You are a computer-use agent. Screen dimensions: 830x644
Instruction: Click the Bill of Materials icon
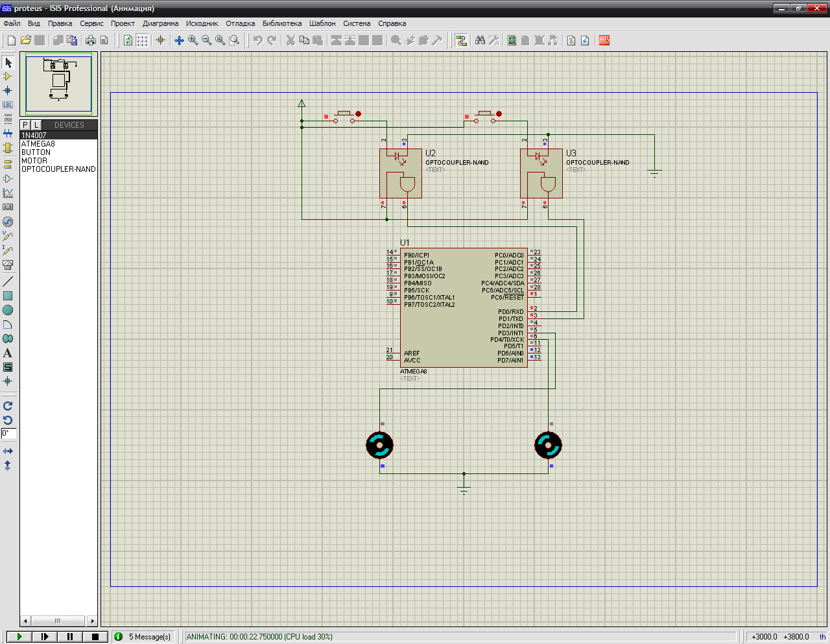tap(571, 40)
